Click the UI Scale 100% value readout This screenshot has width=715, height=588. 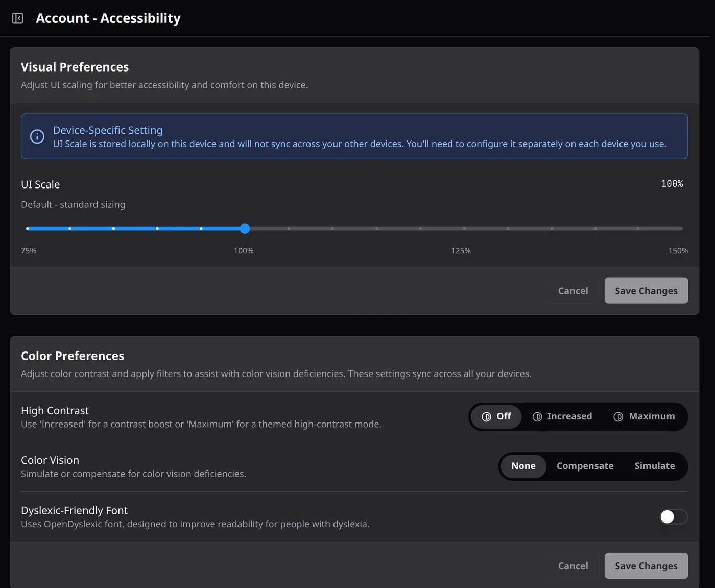[x=672, y=184]
